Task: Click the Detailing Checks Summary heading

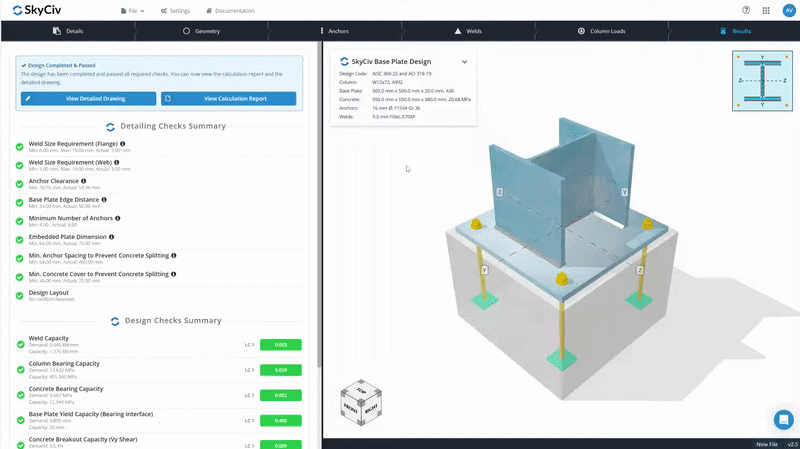Action: pos(173,126)
